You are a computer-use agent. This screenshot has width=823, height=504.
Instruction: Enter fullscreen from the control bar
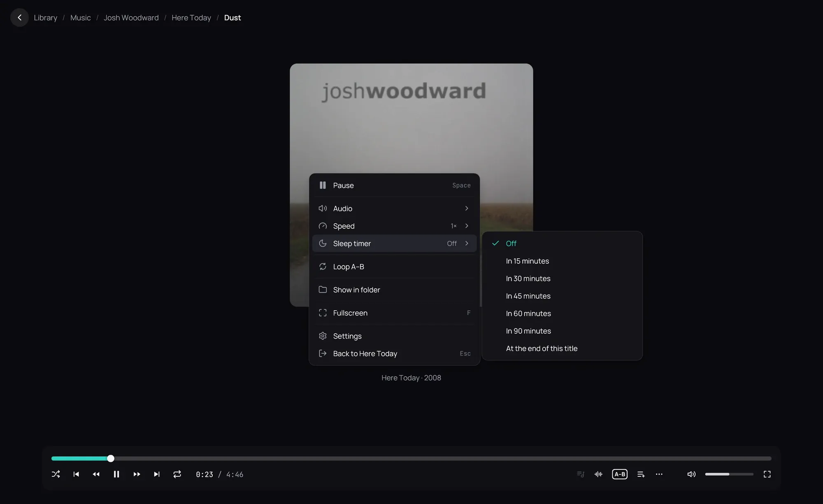[x=767, y=474]
